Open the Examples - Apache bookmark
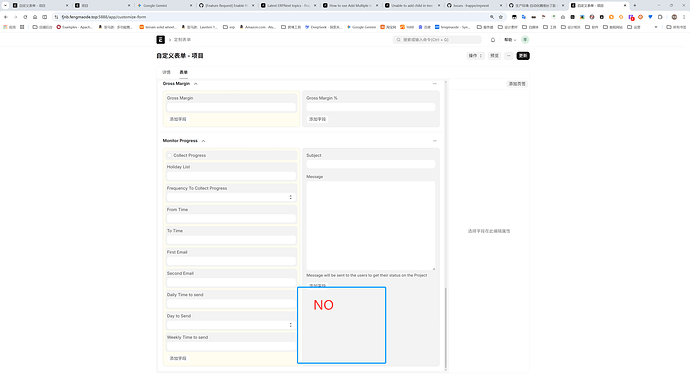Image resolution: width=690 pixels, height=375 pixels. pyautogui.click(x=74, y=27)
